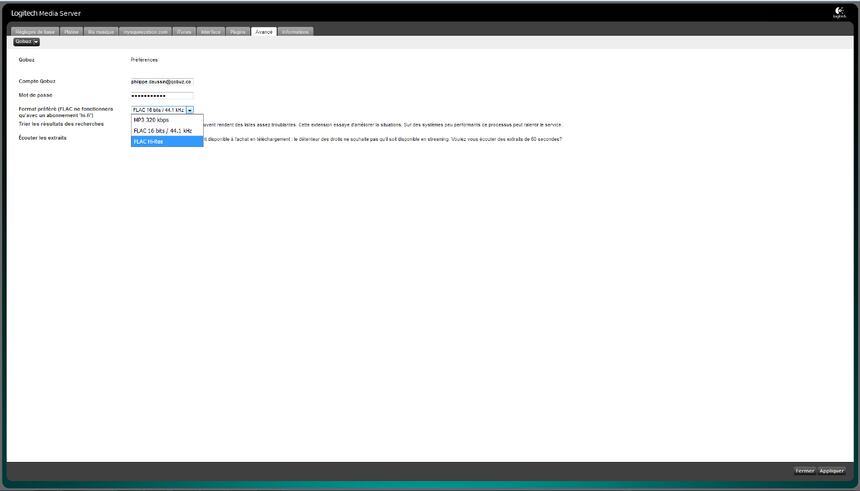Switch to the mysqueezebox.com tab
Viewport: 860px width, 491px height.
tap(145, 32)
